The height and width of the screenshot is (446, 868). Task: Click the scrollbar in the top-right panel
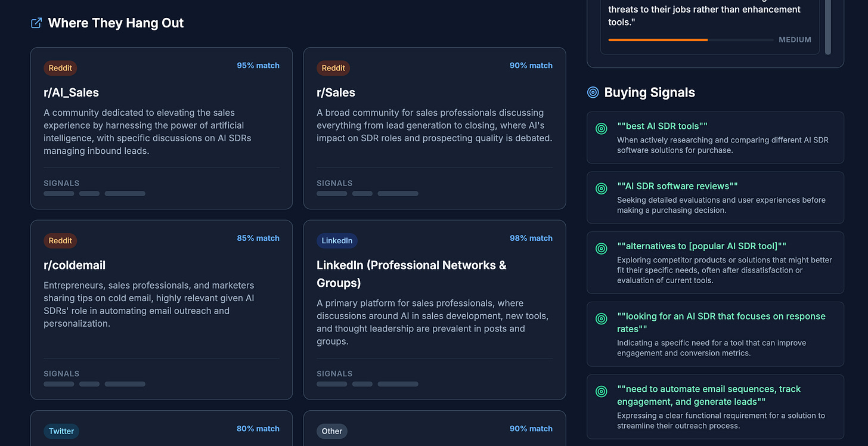(x=827, y=27)
